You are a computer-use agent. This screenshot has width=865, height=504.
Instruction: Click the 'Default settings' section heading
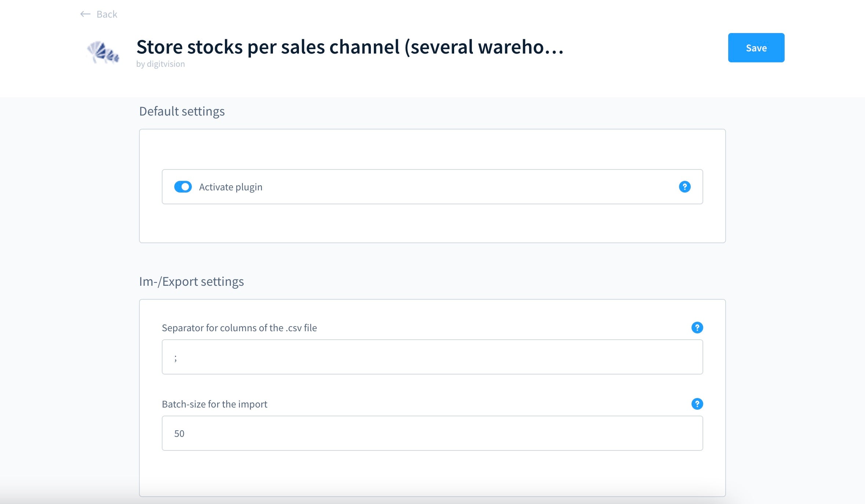[x=182, y=111]
